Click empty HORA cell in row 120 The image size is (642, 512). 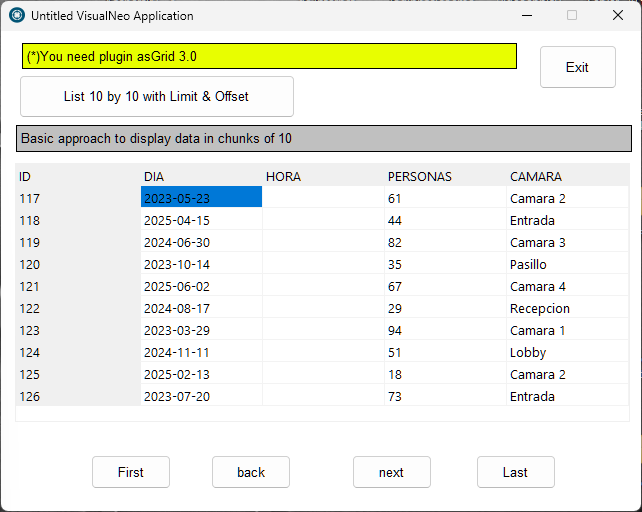(323, 265)
